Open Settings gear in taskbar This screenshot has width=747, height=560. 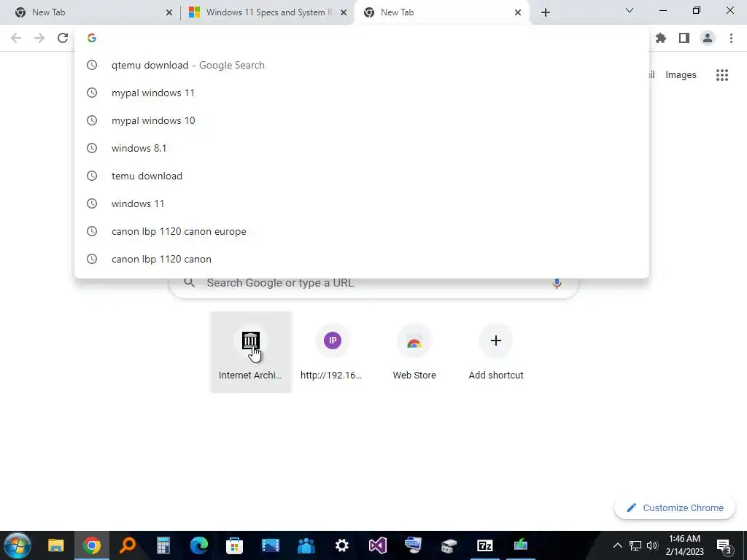tap(341, 545)
